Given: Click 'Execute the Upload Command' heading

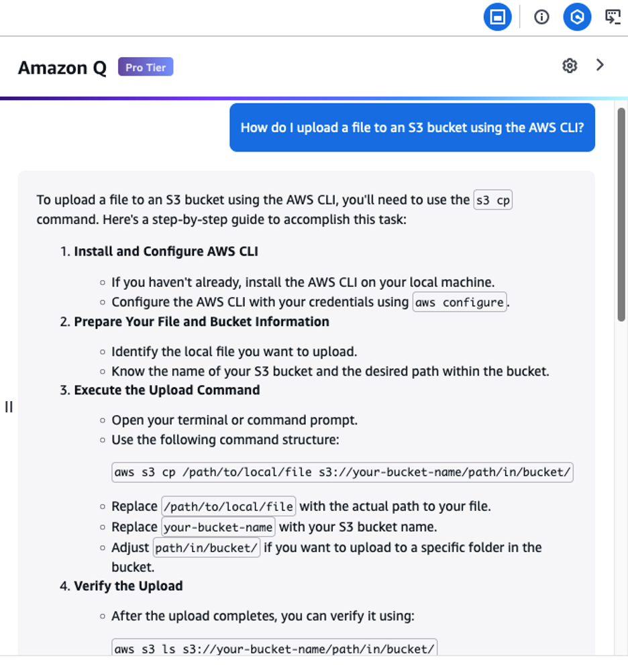Looking at the screenshot, I should [x=167, y=390].
